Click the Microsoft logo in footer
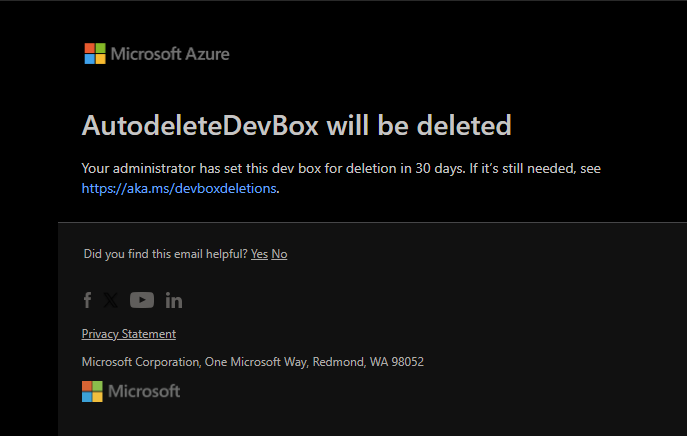Image resolution: width=687 pixels, height=436 pixels. click(131, 391)
